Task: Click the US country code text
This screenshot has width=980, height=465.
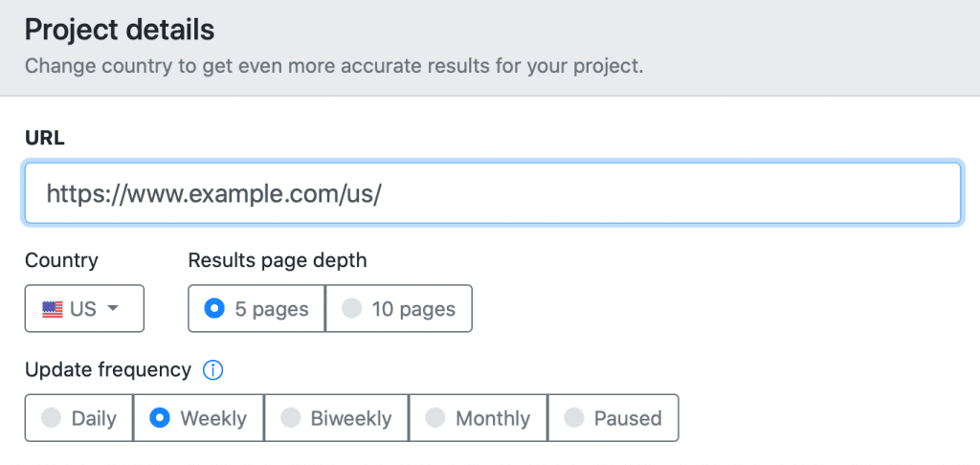Action: tap(83, 309)
